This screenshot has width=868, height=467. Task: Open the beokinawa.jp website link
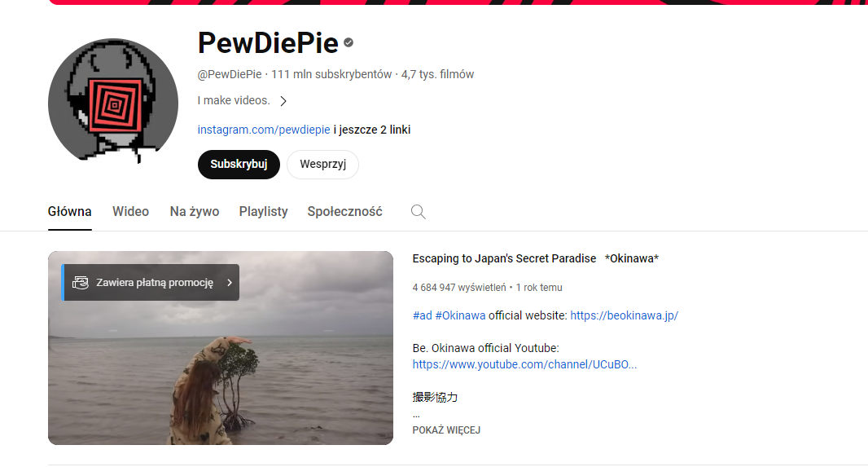tap(624, 315)
